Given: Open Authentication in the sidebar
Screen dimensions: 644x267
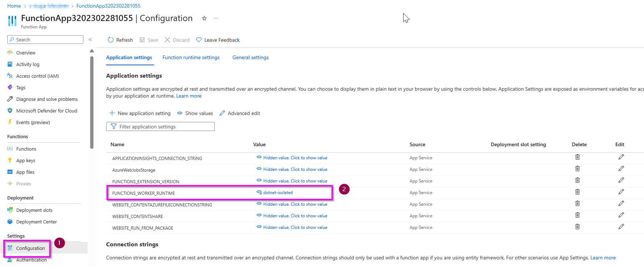Looking at the screenshot, I should point(32,260).
